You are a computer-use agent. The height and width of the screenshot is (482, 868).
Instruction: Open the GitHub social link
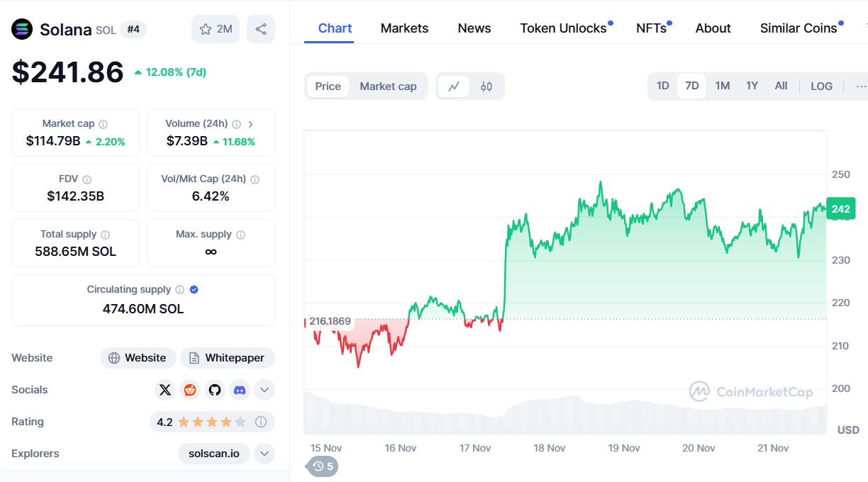pyautogui.click(x=215, y=390)
